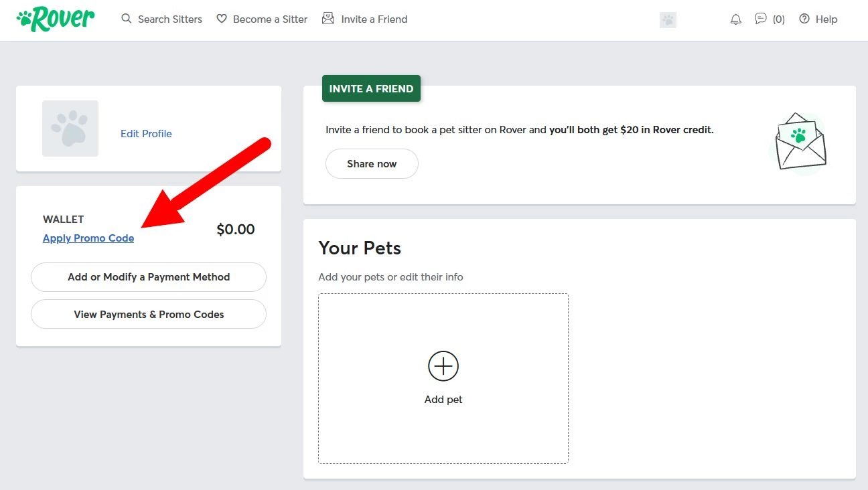Open the notifications bell

point(736,19)
